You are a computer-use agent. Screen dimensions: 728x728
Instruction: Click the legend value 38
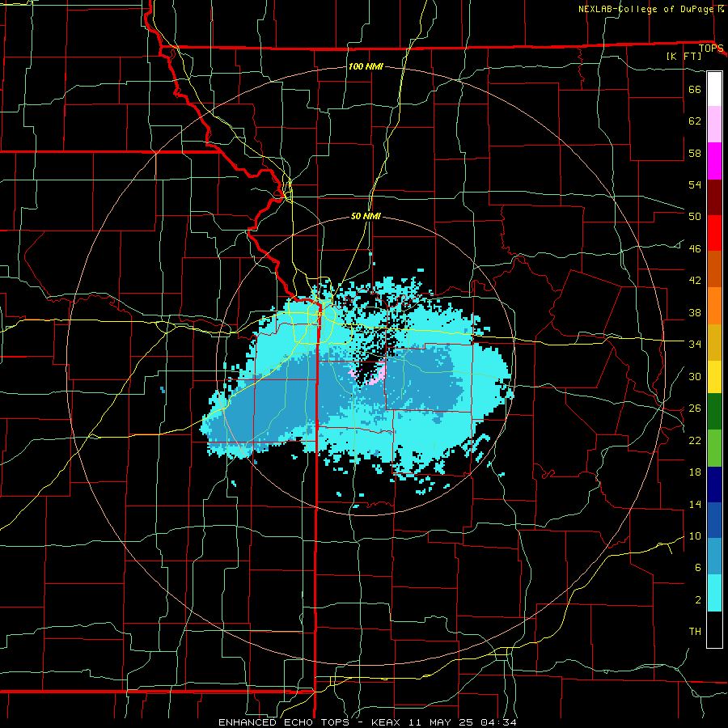coord(695,313)
